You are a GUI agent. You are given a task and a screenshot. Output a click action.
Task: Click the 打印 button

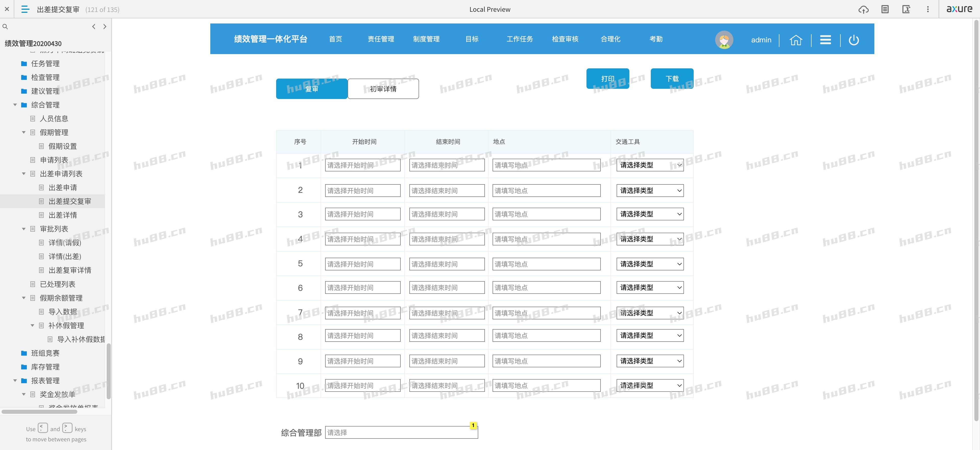coord(608,78)
